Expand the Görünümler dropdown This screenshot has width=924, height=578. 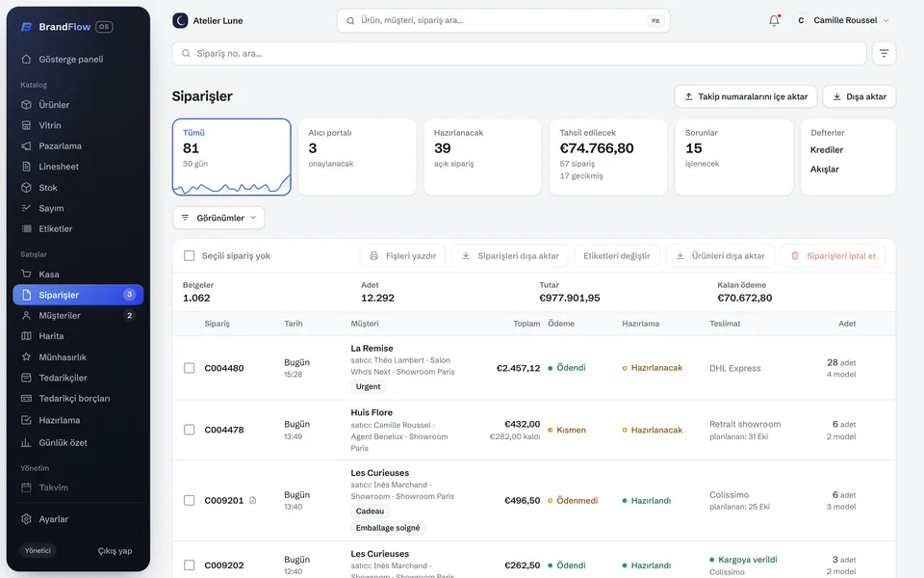click(x=218, y=218)
